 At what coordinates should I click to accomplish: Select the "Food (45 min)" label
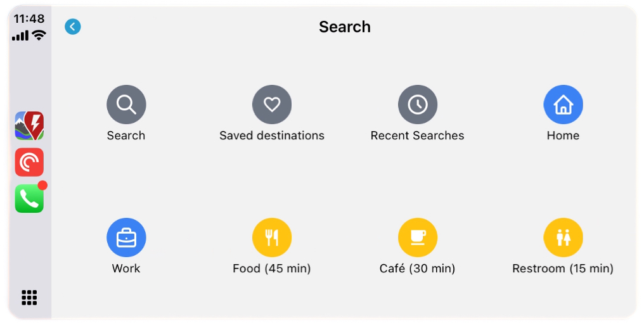coord(272,269)
